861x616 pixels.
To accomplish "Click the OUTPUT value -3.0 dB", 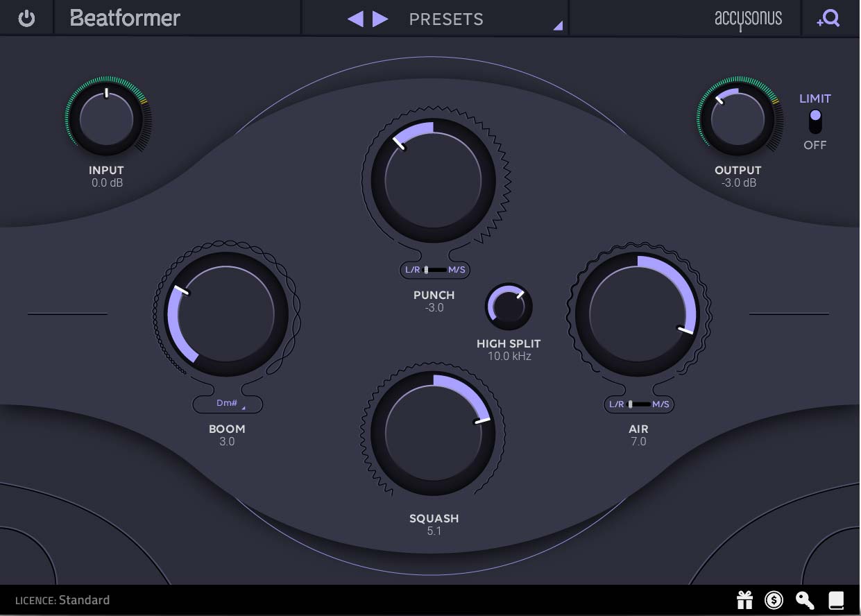I will pos(738,183).
